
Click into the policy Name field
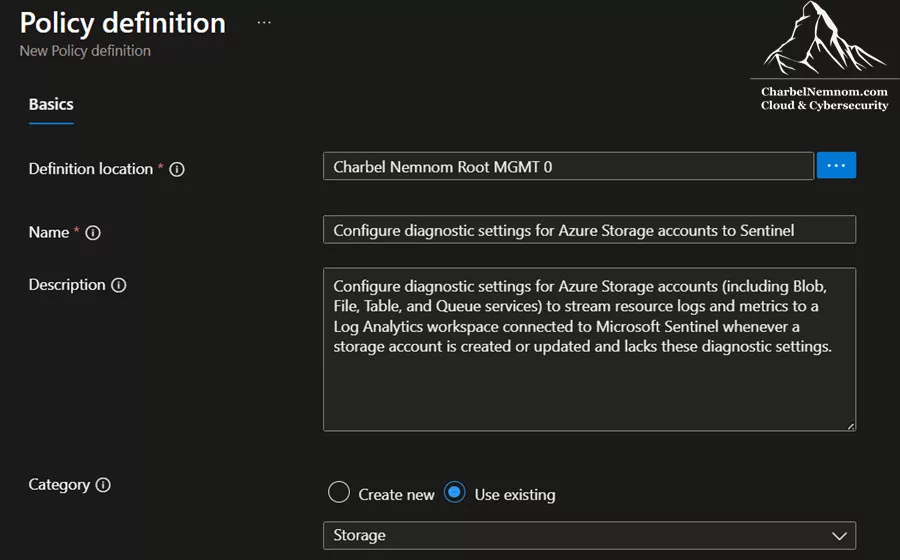[589, 230]
